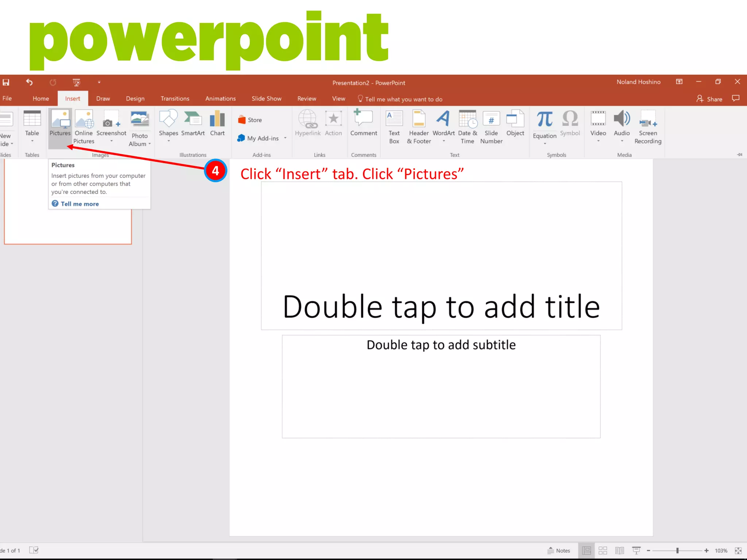Click the zoom out minus button
Screen dimensions: 747x560
pos(649,551)
